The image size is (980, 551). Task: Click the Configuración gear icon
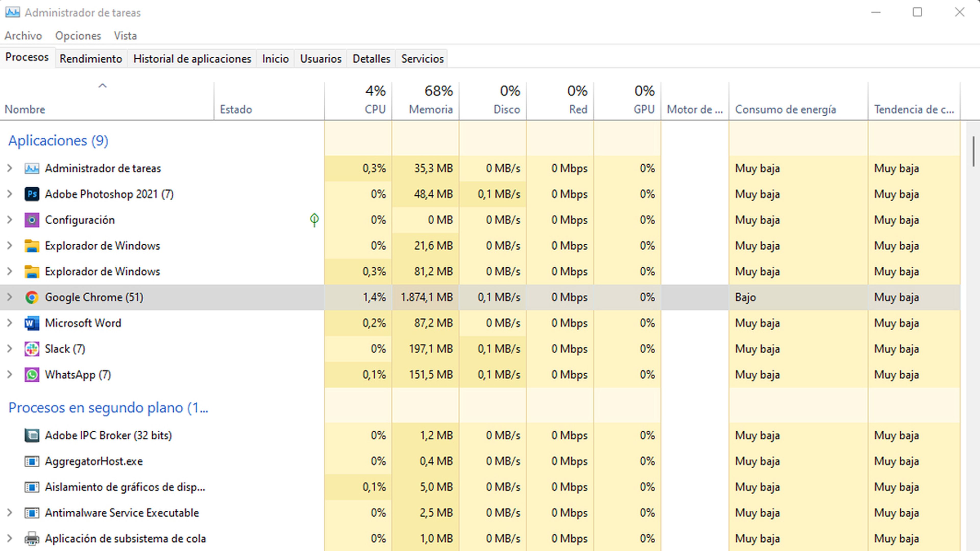click(32, 220)
